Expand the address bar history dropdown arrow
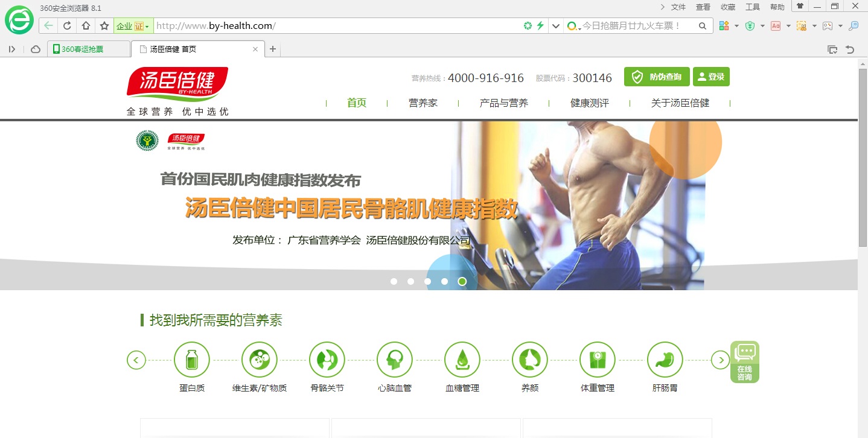The image size is (868, 438). coord(556,26)
